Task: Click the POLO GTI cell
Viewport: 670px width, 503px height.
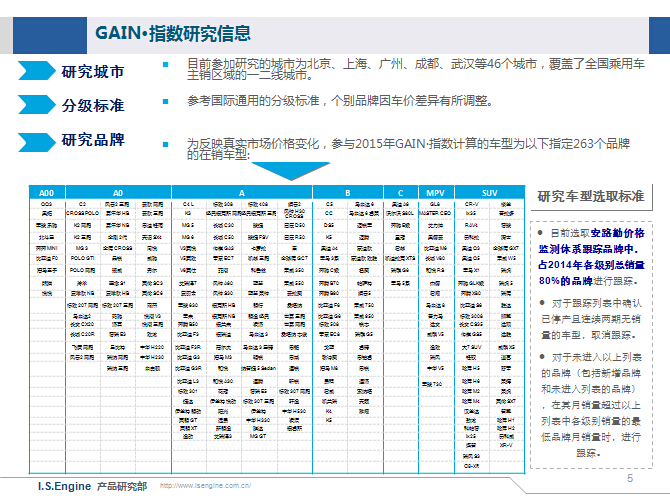Action: pyautogui.click(x=82, y=258)
